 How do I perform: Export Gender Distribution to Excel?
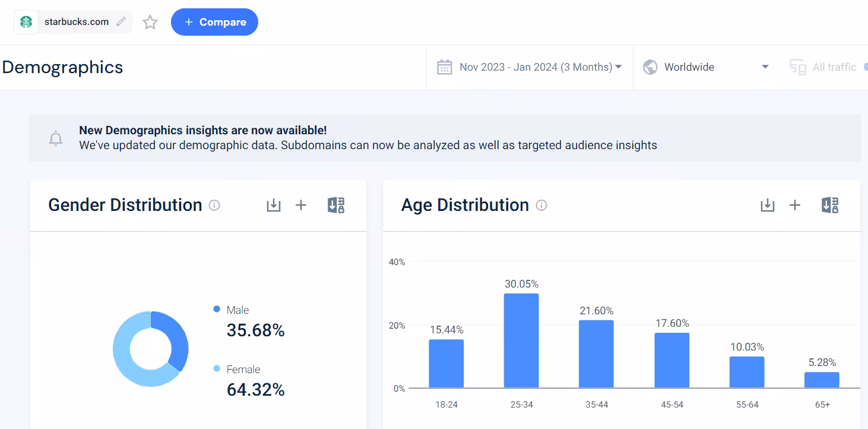pyautogui.click(x=336, y=205)
